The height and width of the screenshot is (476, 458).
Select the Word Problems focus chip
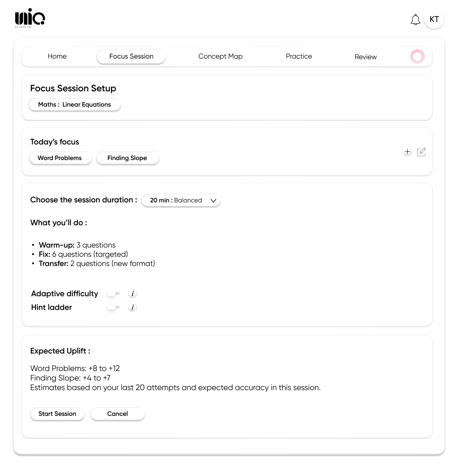pyautogui.click(x=60, y=158)
